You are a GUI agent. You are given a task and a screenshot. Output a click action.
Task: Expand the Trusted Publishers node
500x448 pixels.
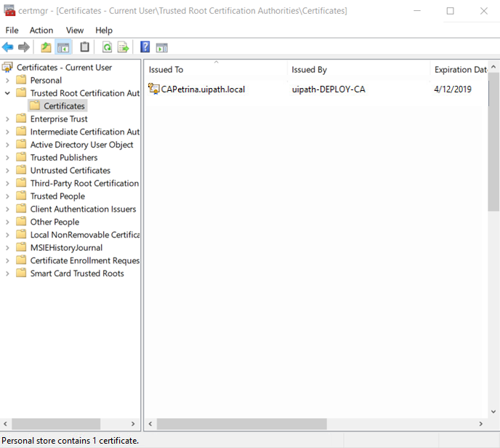pyautogui.click(x=7, y=158)
